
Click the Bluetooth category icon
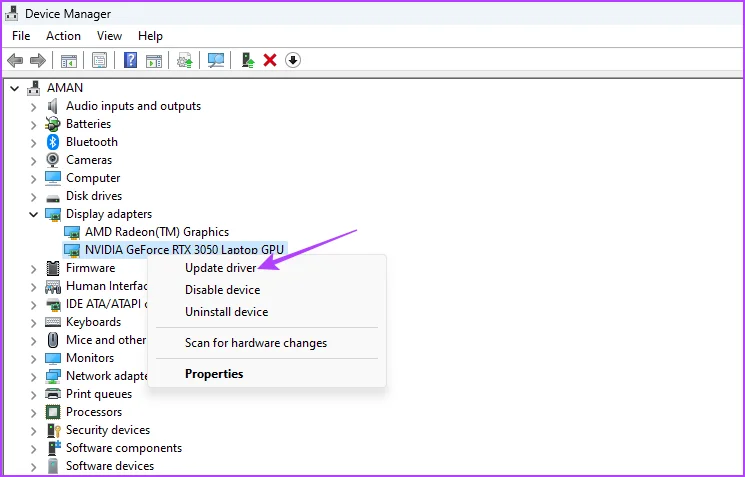point(53,142)
